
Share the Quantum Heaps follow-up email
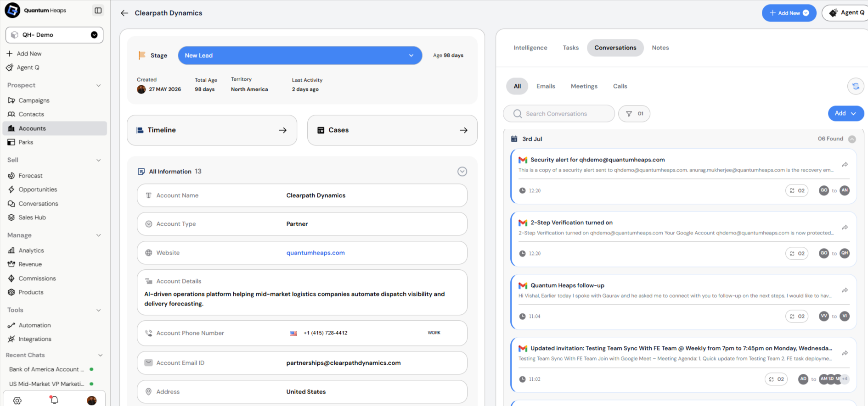tap(845, 290)
